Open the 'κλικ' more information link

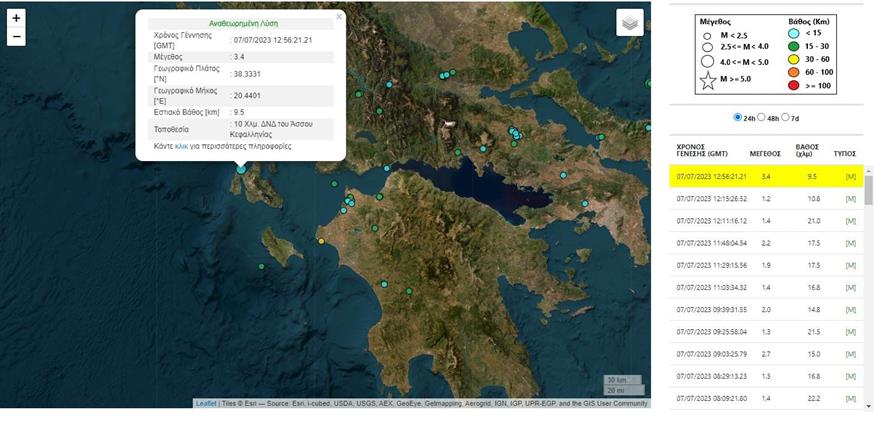tap(181, 146)
